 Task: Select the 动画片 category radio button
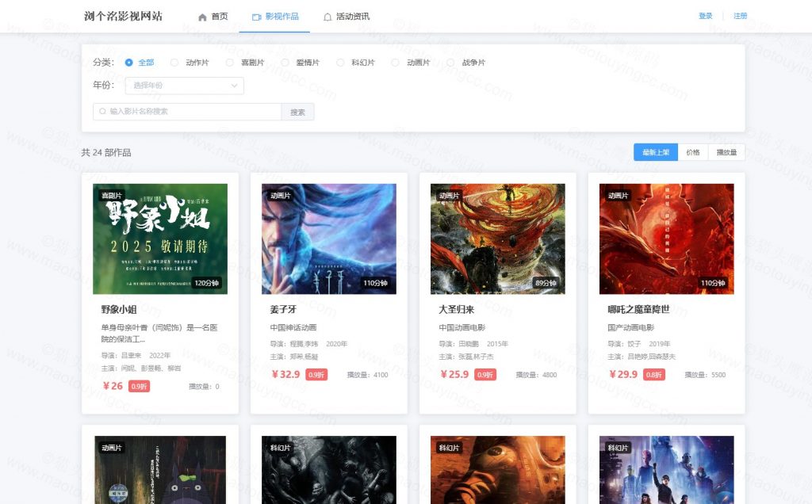click(x=395, y=63)
